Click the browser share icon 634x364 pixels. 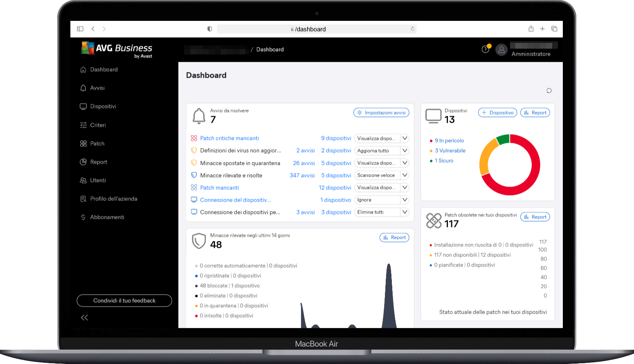tap(531, 29)
